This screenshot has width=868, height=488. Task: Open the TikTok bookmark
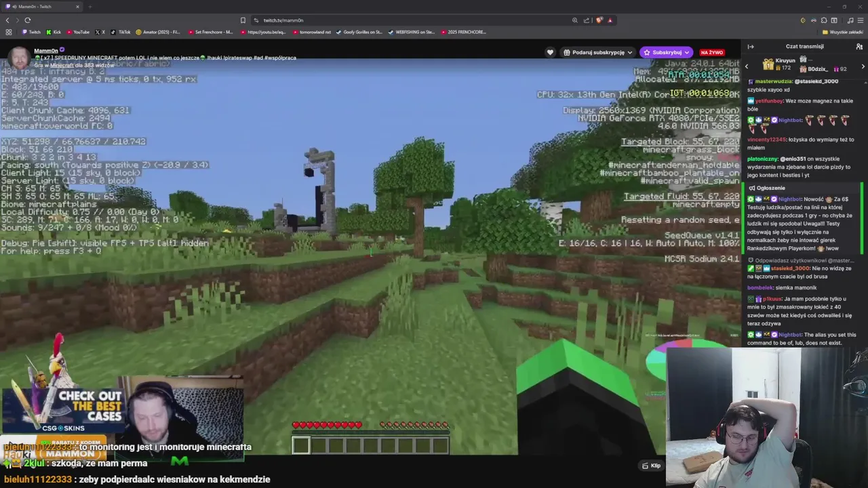pyautogui.click(x=121, y=32)
